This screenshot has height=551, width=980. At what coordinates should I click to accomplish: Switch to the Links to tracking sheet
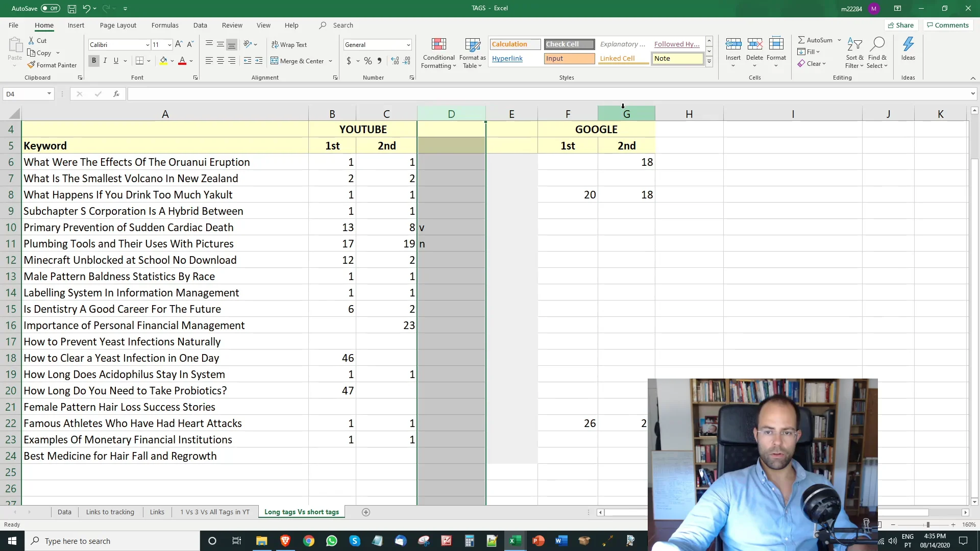[110, 512]
